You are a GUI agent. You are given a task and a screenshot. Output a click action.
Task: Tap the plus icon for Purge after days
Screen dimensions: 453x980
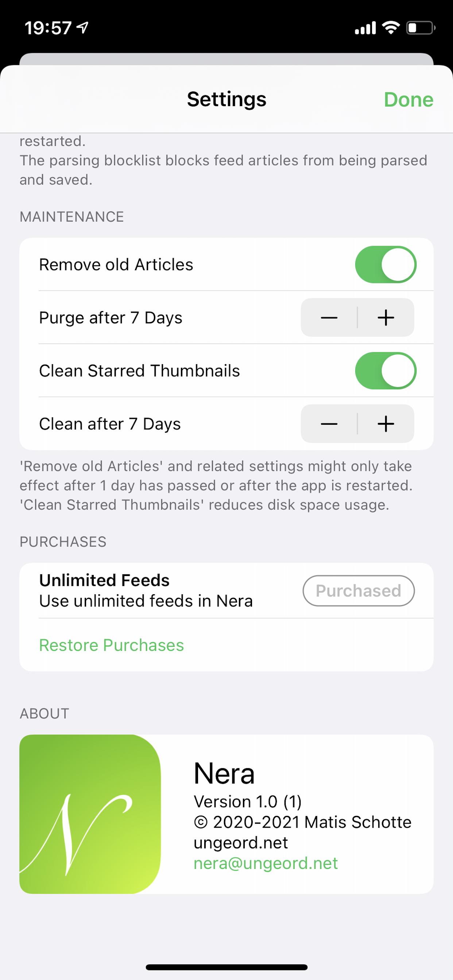coord(386,318)
